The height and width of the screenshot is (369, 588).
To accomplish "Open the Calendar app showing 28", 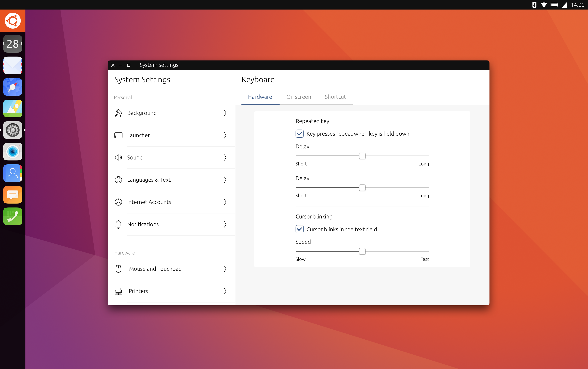I will pyautogui.click(x=13, y=44).
